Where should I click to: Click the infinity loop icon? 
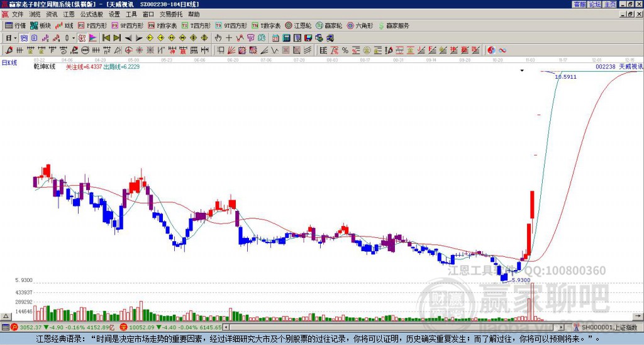[x=502, y=50]
